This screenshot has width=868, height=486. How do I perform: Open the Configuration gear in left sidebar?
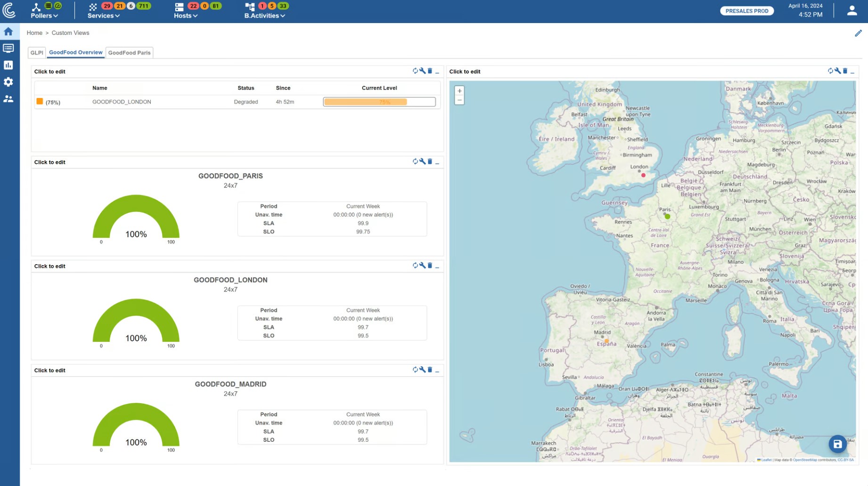click(x=8, y=81)
